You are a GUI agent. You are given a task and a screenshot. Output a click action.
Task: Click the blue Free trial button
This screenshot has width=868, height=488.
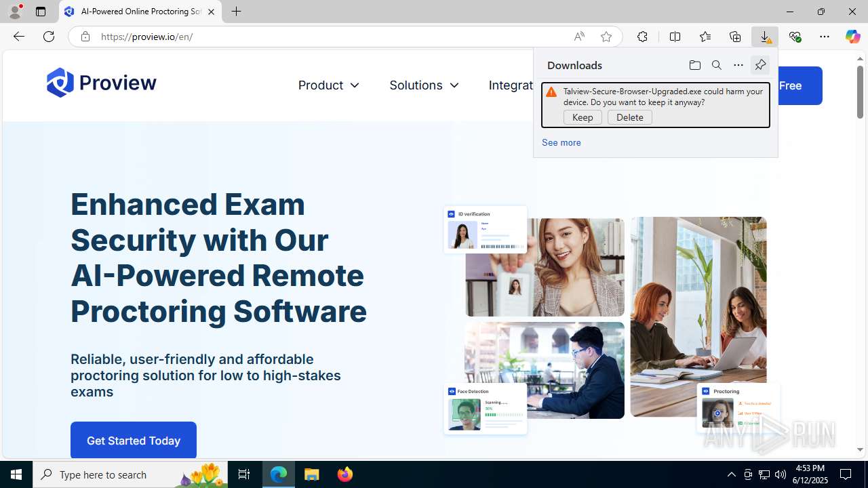pos(800,85)
